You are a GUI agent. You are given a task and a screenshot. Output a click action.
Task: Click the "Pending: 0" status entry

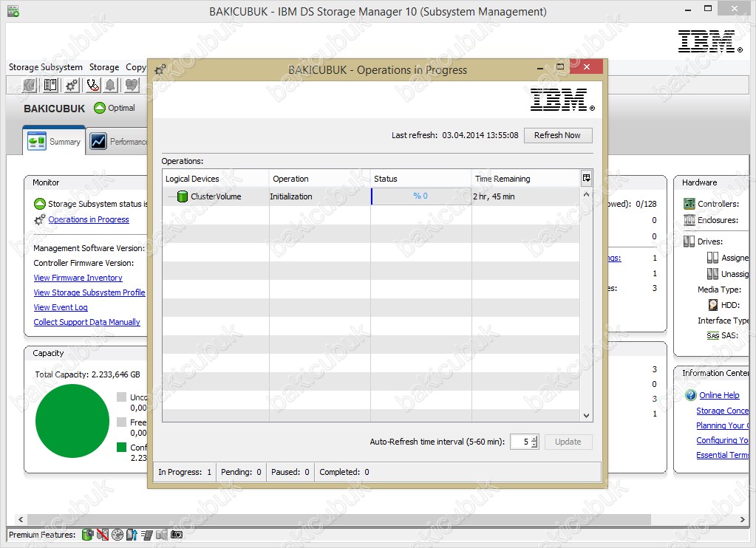point(241,472)
